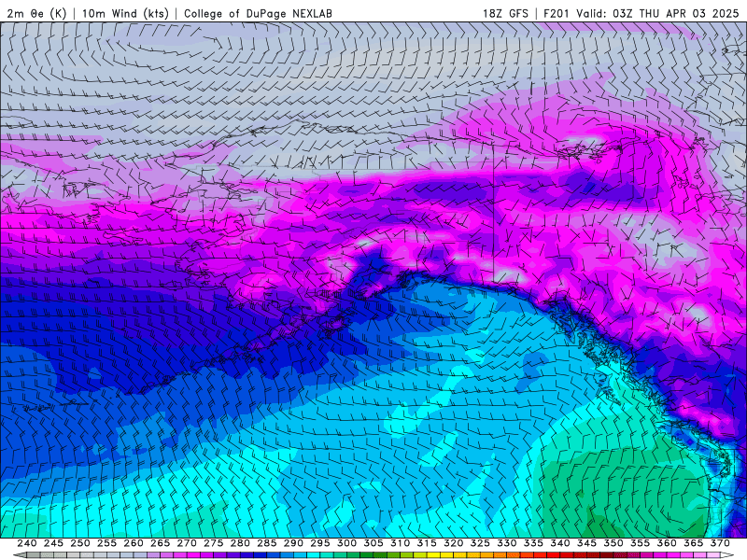This screenshot has width=747, height=560.
Task: Click the 360 value on the color scale
Action: (667, 543)
